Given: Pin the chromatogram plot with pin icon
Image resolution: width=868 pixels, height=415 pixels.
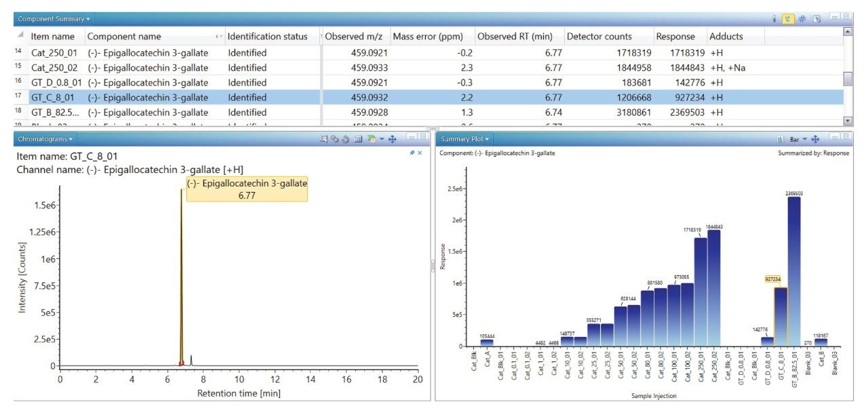Looking at the screenshot, I should 412,153.
